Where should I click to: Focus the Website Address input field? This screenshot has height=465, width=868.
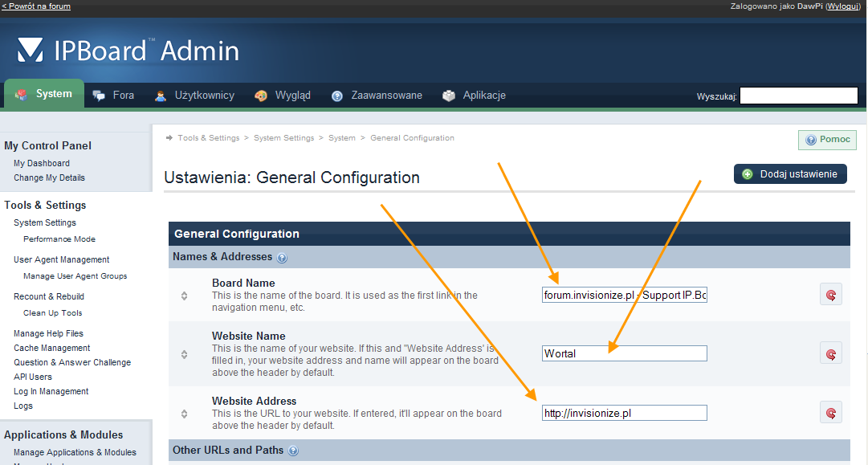tap(624, 413)
